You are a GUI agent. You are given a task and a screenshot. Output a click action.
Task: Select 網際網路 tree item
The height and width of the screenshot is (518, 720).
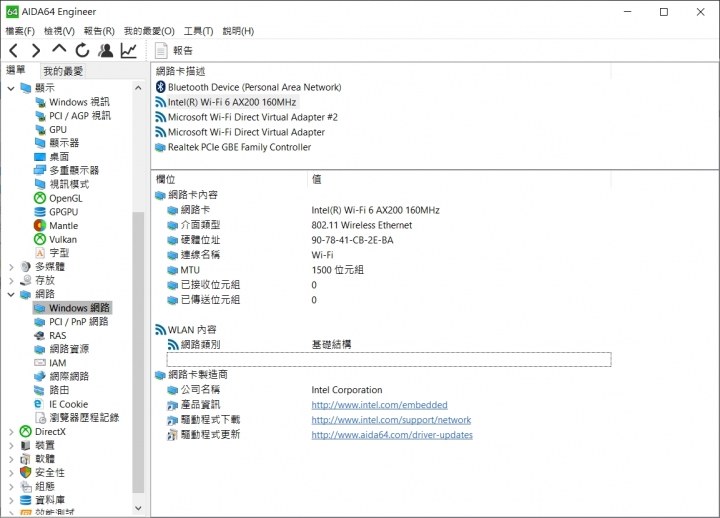(x=69, y=377)
